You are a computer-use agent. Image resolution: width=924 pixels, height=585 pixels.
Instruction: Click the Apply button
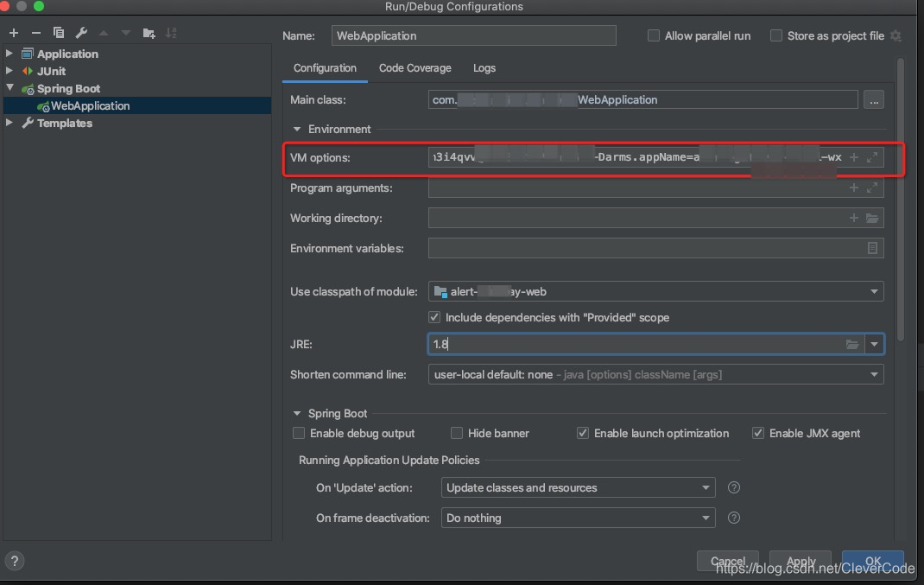click(801, 561)
